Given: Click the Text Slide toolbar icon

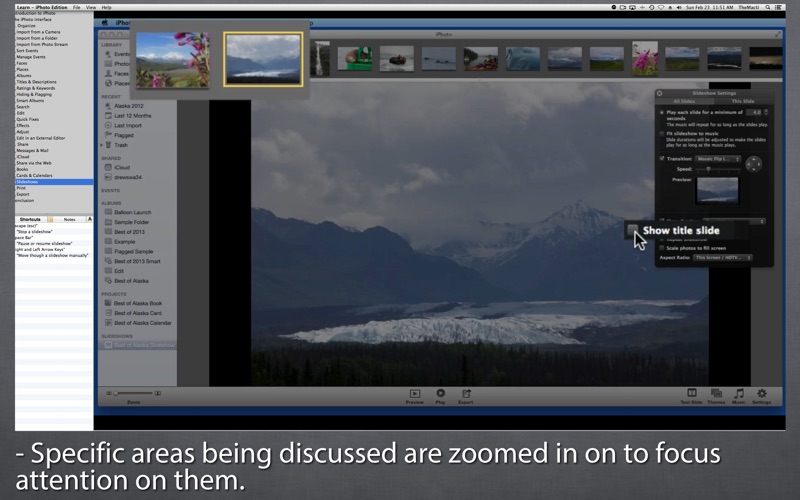Looking at the screenshot, I should (692, 393).
